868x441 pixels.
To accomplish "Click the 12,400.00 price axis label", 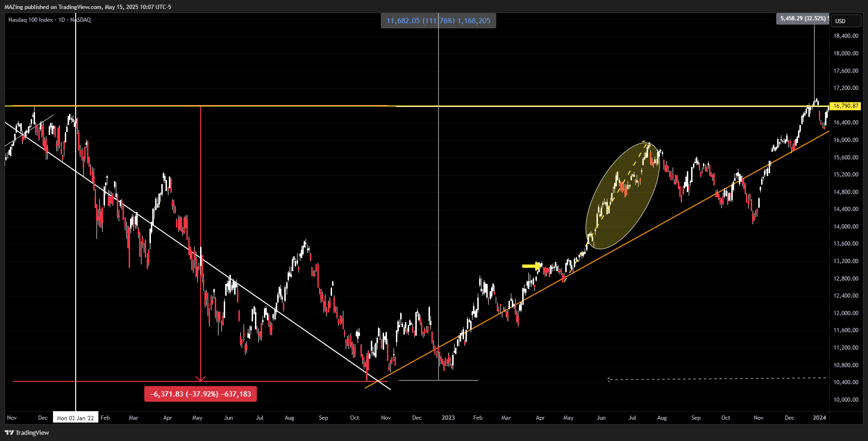I will click(846, 296).
